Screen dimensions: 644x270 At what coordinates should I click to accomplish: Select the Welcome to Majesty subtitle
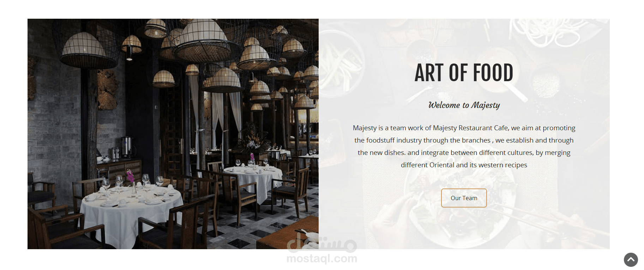point(464,105)
